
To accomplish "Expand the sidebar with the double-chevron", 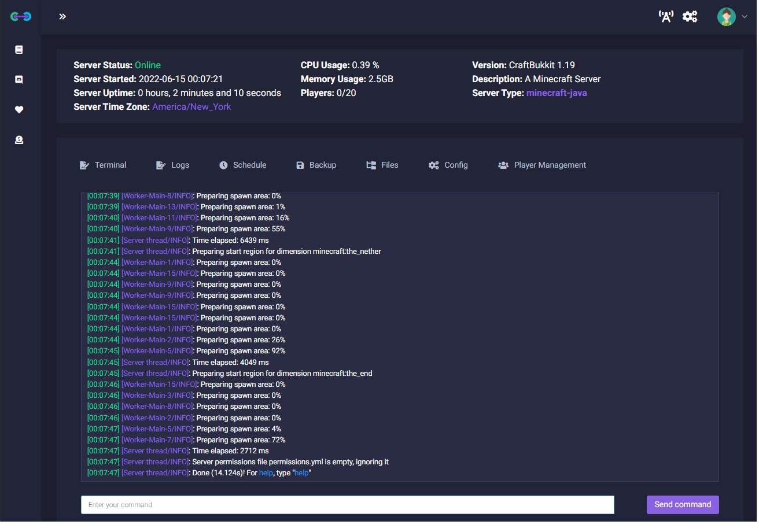I will [x=62, y=17].
